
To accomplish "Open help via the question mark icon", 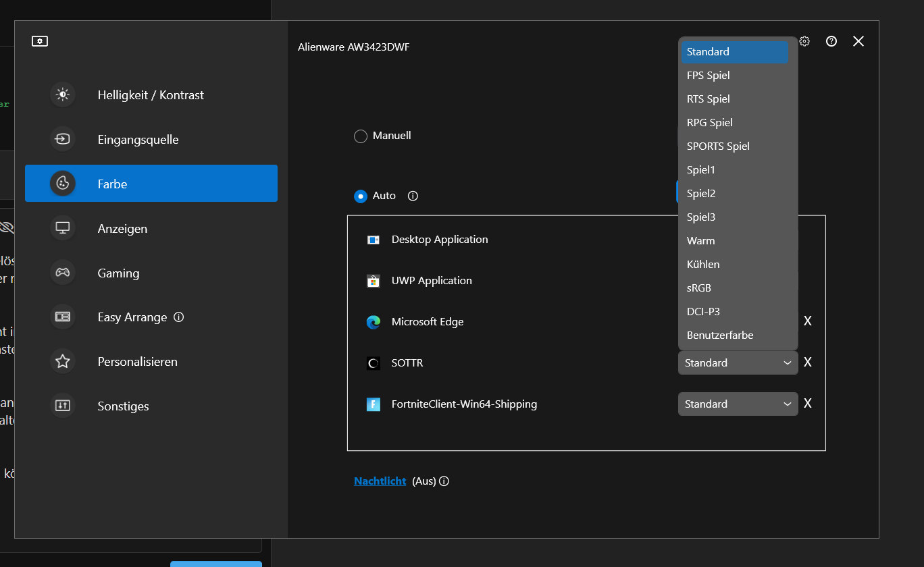I will pyautogui.click(x=831, y=41).
